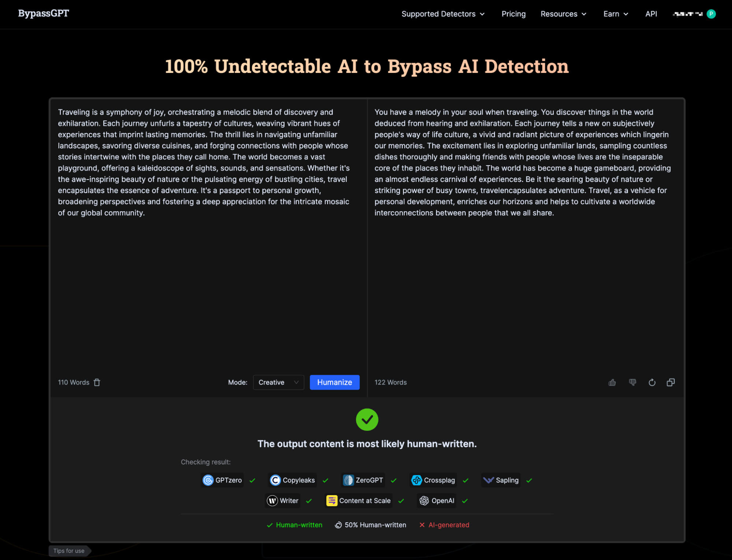732x560 pixels.
Task: Click the Crossplag detector icon
Action: point(416,480)
